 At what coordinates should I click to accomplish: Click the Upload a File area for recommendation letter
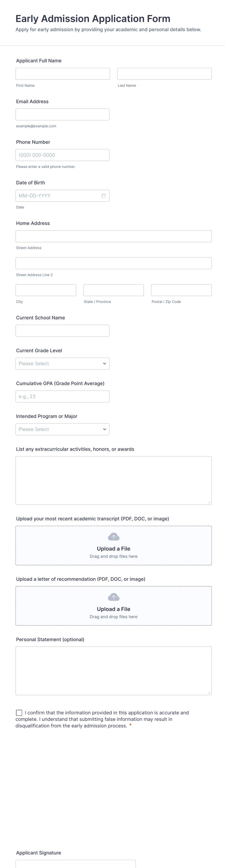point(113,605)
